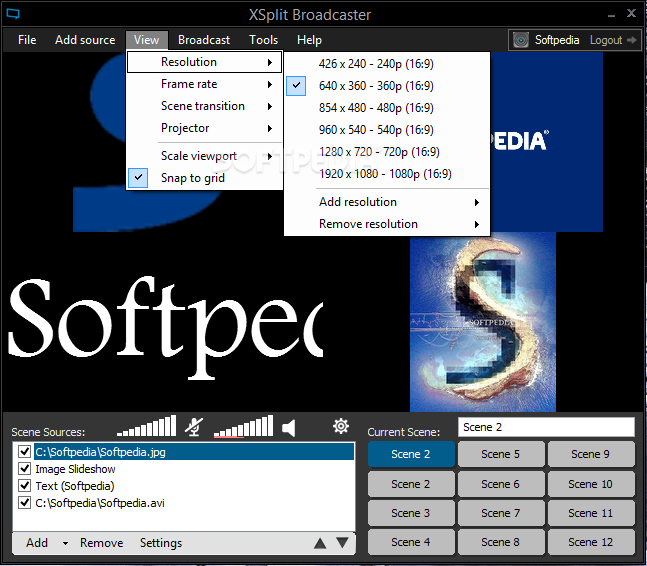Screen dimensions: 647x566
Task: Choose 426 x 240 - 240p resolution
Action: click(387, 64)
